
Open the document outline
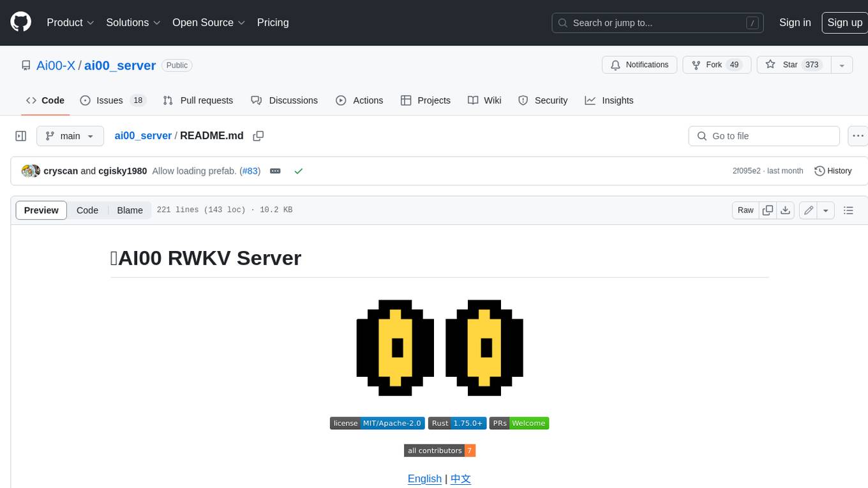[848, 210]
